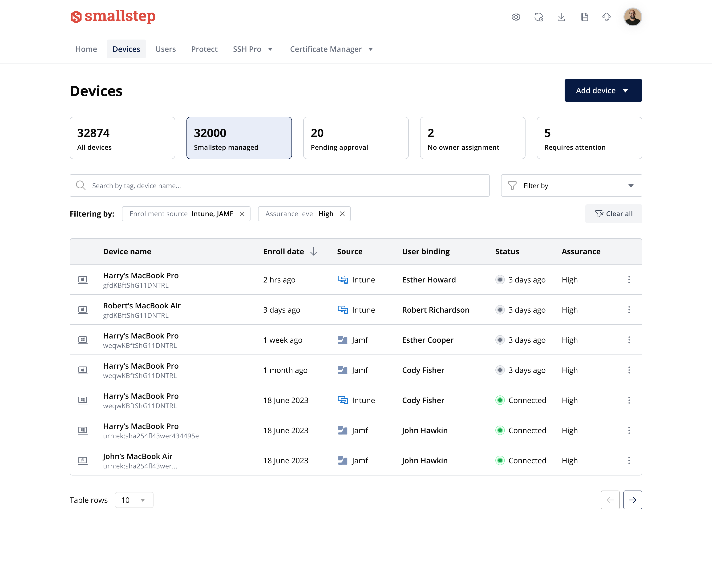
Task: Click the activity history icon in the top bar
Action: tap(539, 17)
